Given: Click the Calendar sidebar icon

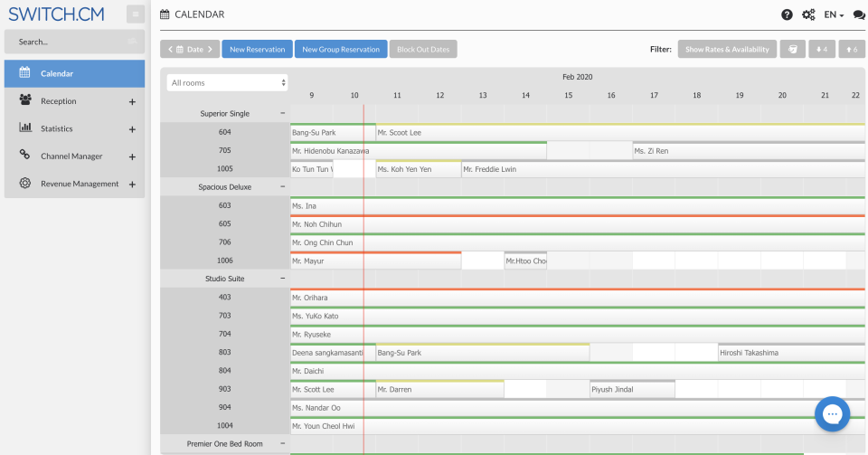Looking at the screenshot, I should [x=25, y=72].
